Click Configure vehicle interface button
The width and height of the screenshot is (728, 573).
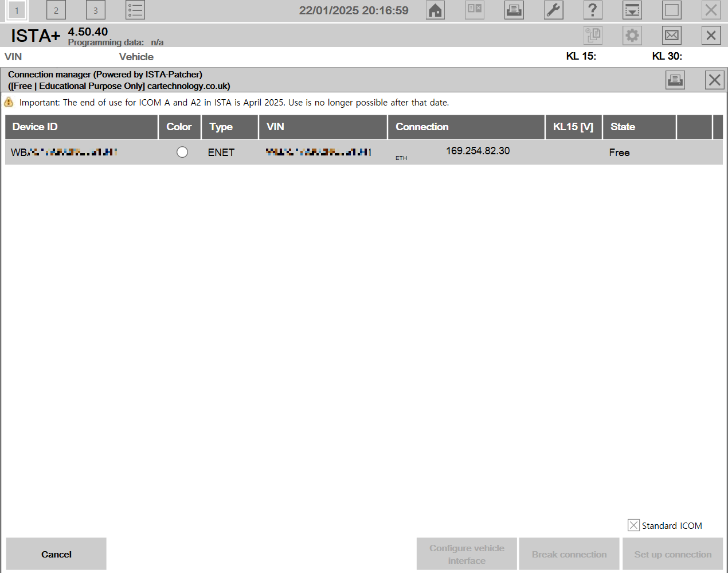[467, 554]
